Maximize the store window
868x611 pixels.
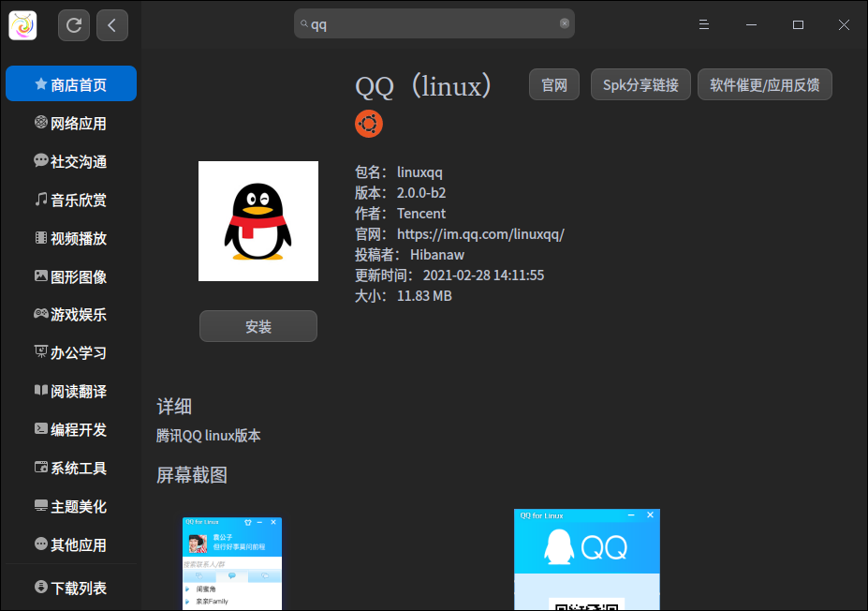[798, 25]
